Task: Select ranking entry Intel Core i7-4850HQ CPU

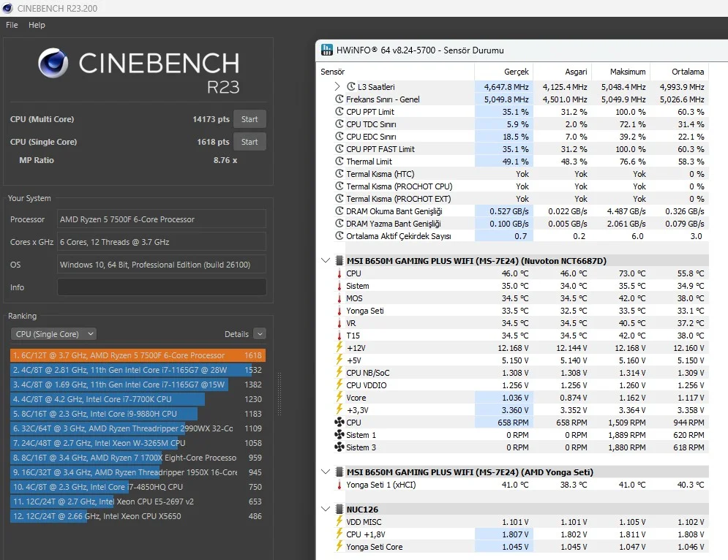Action: 138,487
